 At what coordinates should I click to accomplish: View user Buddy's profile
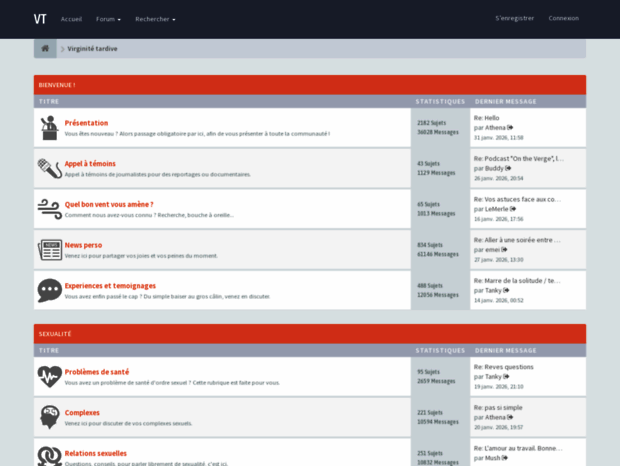coord(494,168)
